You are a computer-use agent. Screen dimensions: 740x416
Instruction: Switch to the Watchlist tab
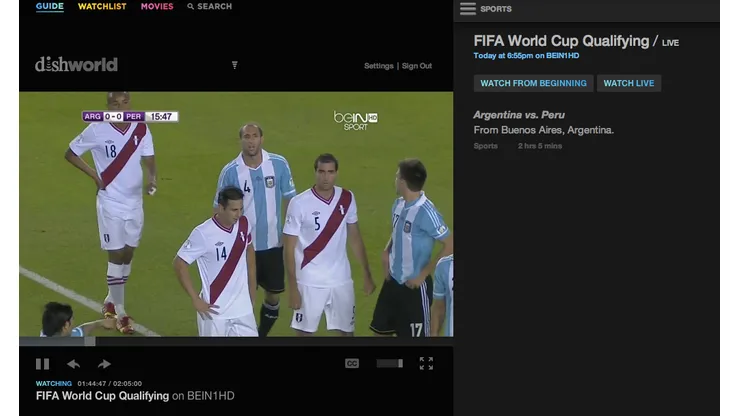tap(102, 7)
